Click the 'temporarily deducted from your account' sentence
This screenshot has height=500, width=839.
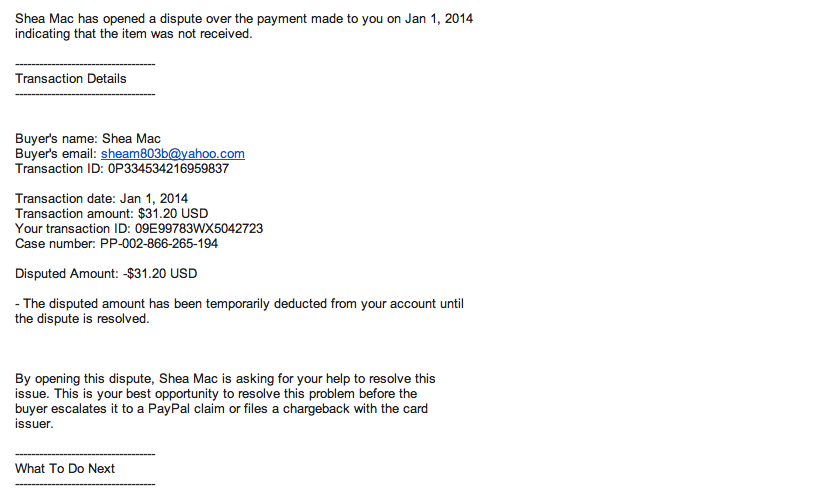[239, 304]
